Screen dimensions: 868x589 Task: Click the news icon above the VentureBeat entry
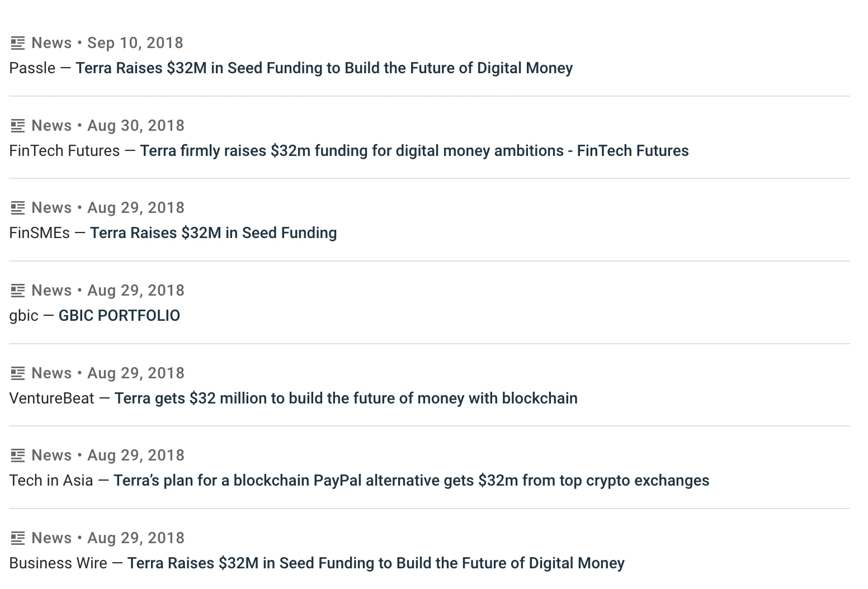click(x=18, y=373)
